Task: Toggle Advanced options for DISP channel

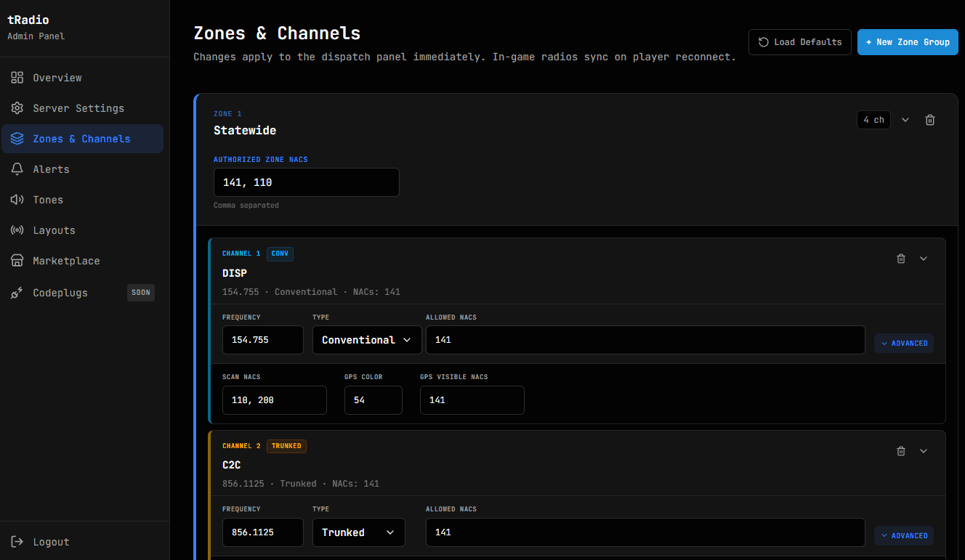Action: coord(904,344)
